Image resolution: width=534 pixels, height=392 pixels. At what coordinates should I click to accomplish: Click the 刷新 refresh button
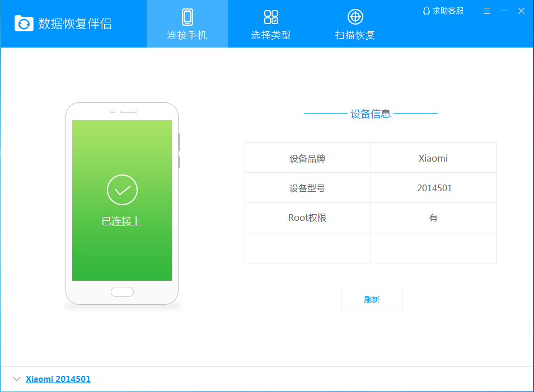pos(372,299)
